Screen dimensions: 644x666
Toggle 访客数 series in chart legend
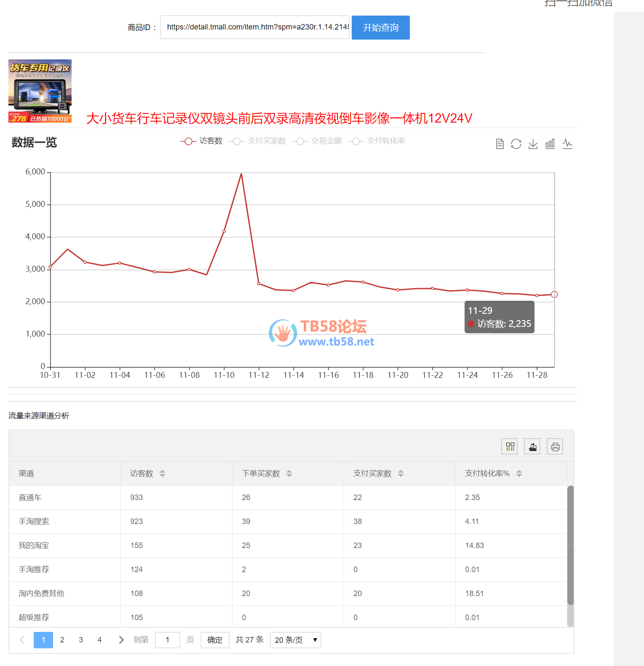click(202, 141)
